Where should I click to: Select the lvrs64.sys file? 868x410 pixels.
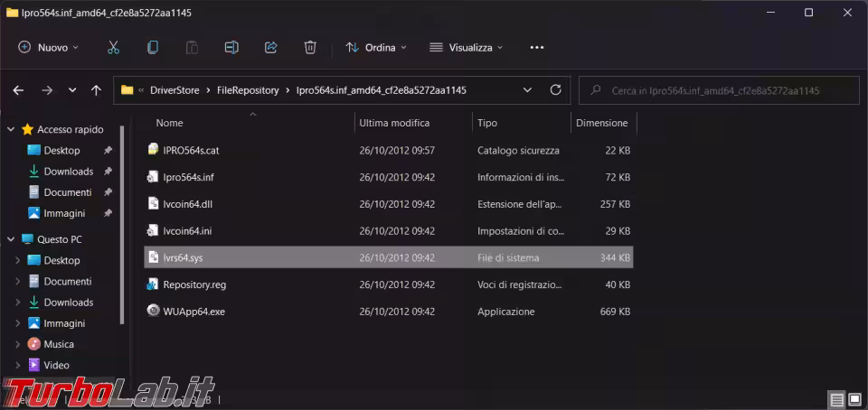click(x=389, y=257)
